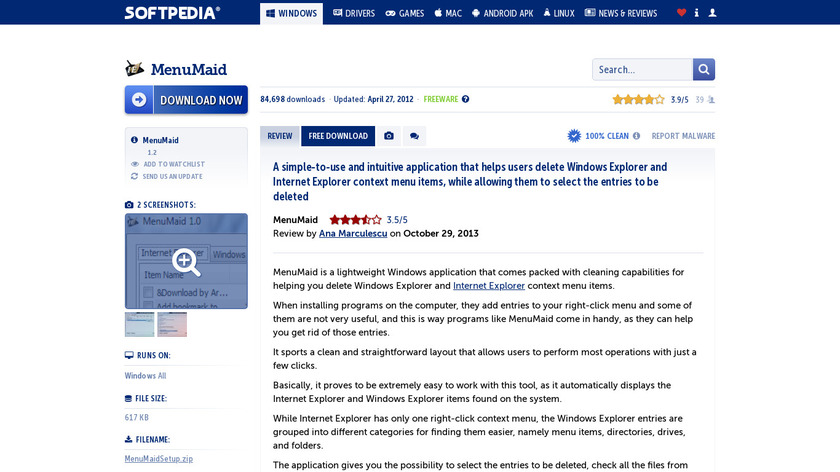
Task: Enlarge the main MenuMaid 1.0 screenshot
Action: click(186, 261)
